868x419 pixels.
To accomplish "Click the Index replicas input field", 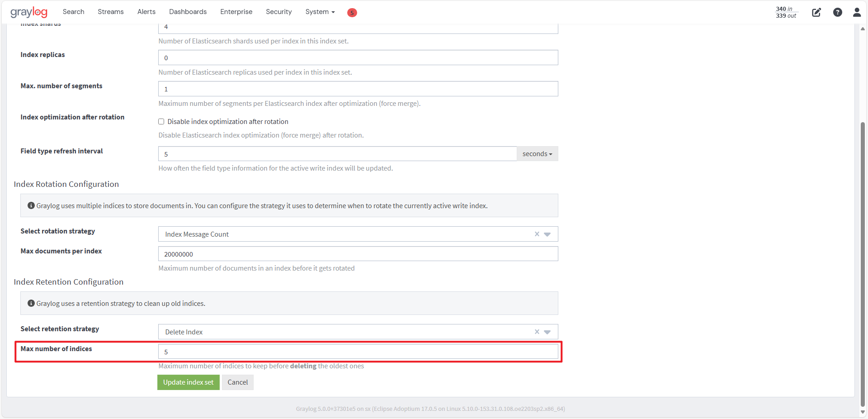I will pos(358,57).
